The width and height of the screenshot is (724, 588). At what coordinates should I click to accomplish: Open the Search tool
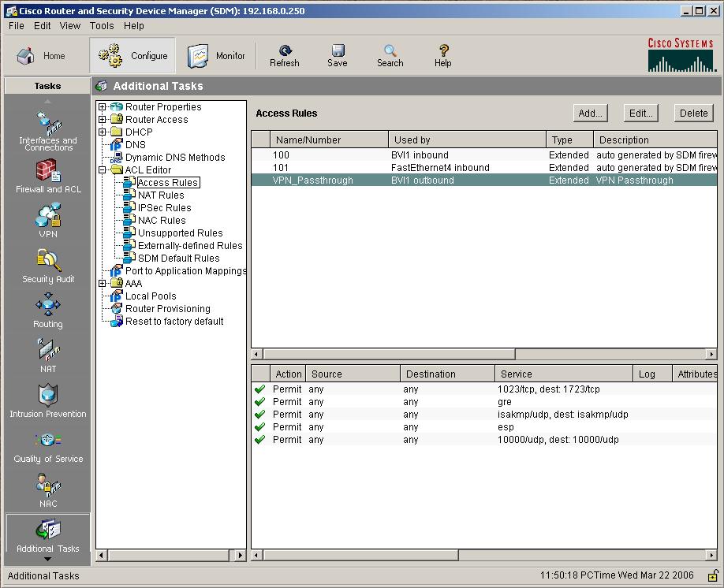(x=390, y=56)
